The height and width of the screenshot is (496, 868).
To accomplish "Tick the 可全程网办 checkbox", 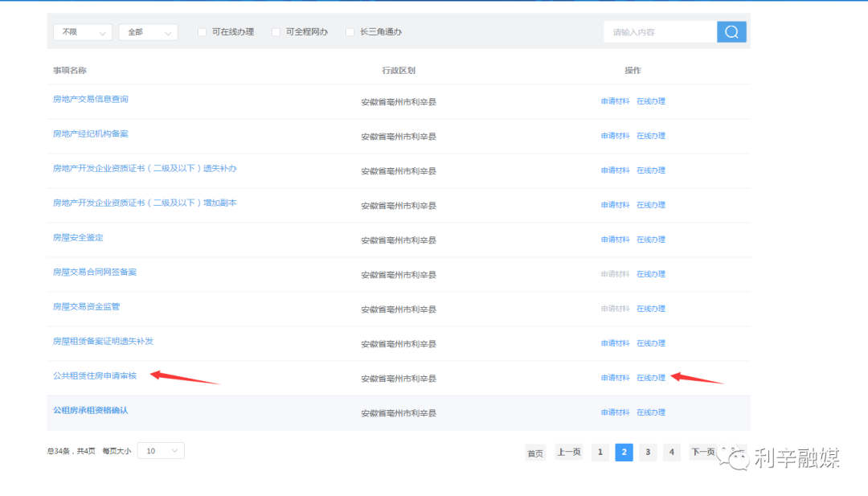I will click(x=276, y=32).
